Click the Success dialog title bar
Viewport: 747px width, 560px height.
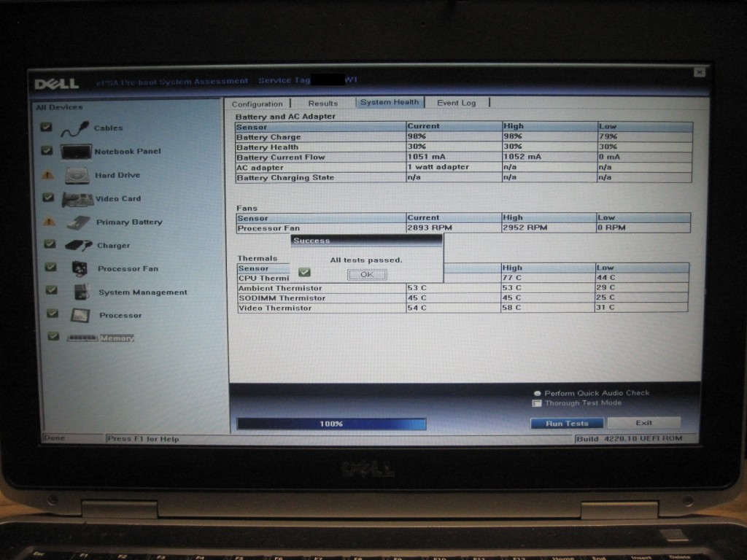pyautogui.click(x=366, y=241)
